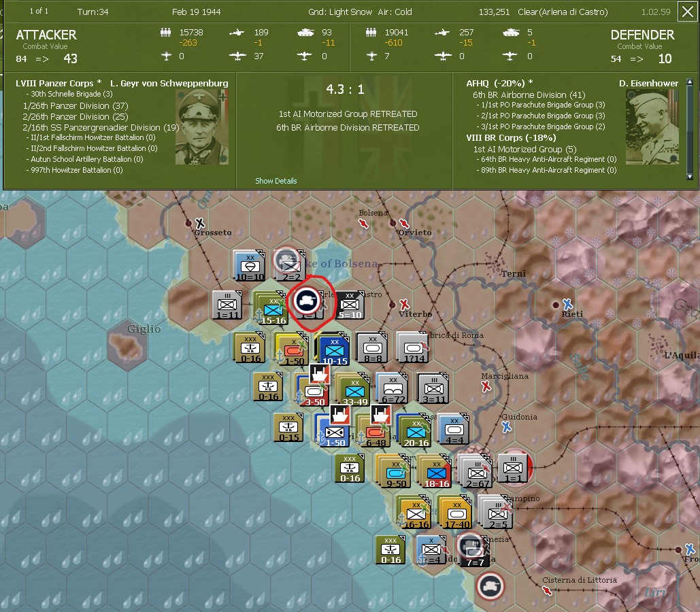The width and height of the screenshot is (700, 612).
Task: Select the 3=11 infantry regiment counter
Action: (x=433, y=389)
